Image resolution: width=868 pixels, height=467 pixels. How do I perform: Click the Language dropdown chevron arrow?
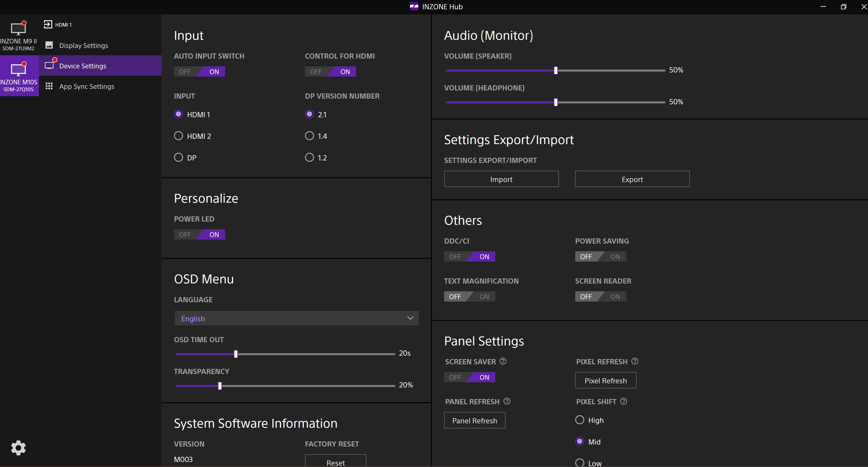coord(410,318)
